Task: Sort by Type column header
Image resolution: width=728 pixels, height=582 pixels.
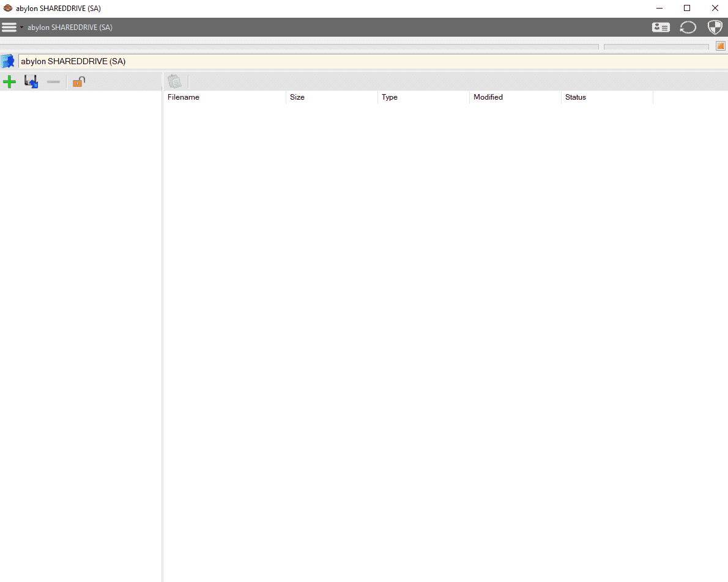Action: 423,97
